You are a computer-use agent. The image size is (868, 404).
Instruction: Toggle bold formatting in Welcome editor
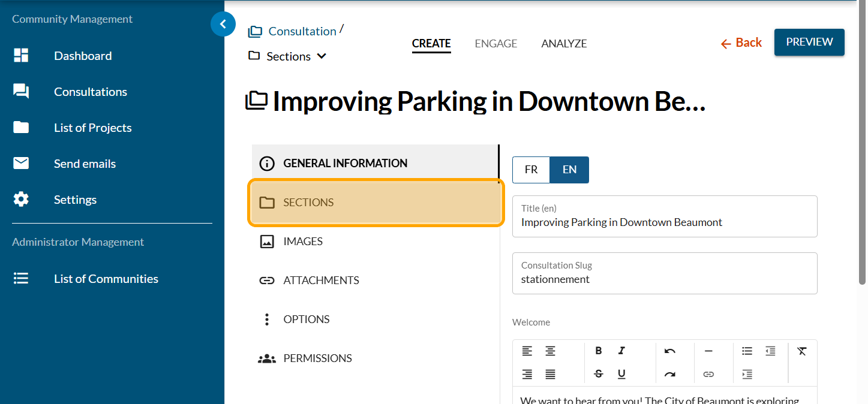[x=598, y=351]
